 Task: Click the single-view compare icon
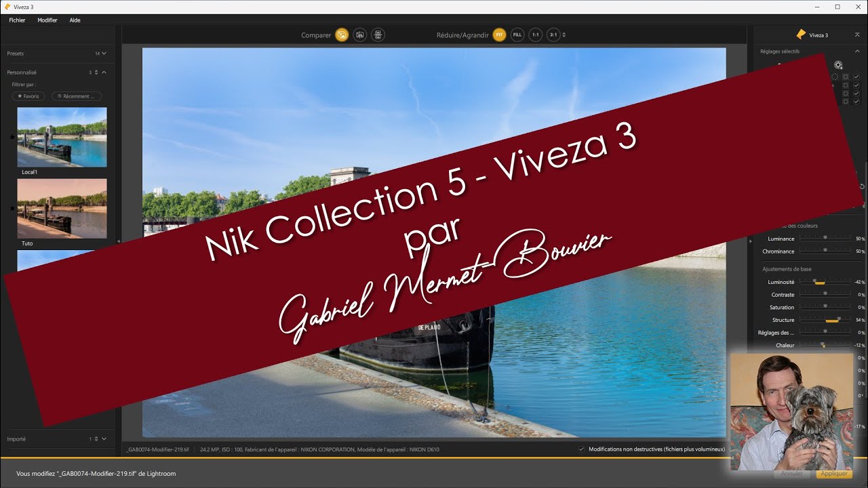[342, 35]
